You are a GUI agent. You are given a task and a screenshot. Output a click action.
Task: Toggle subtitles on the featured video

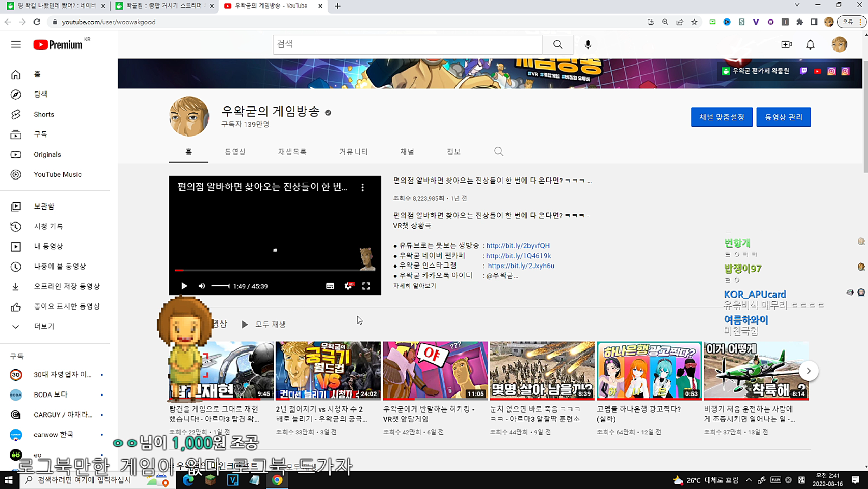point(330,286)
